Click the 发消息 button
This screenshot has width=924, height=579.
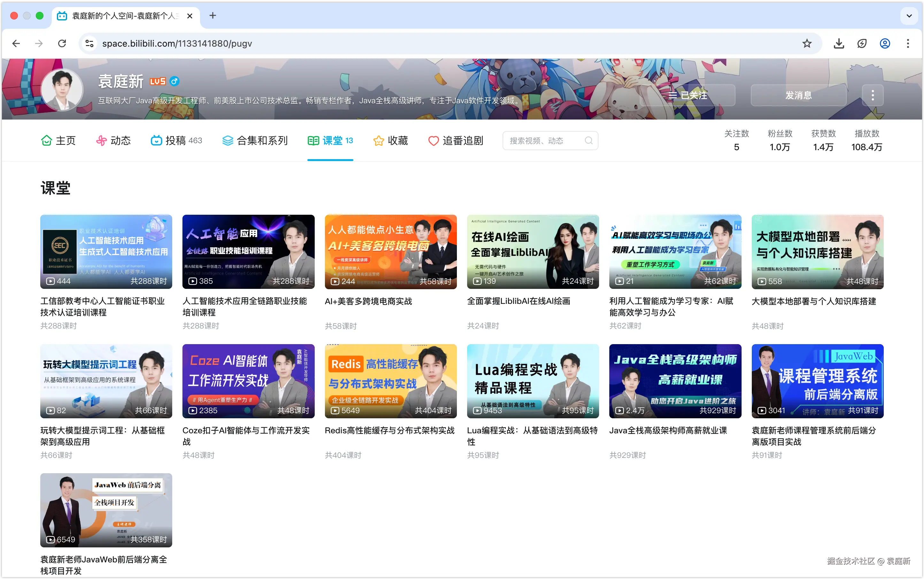(x=798, y=95)
